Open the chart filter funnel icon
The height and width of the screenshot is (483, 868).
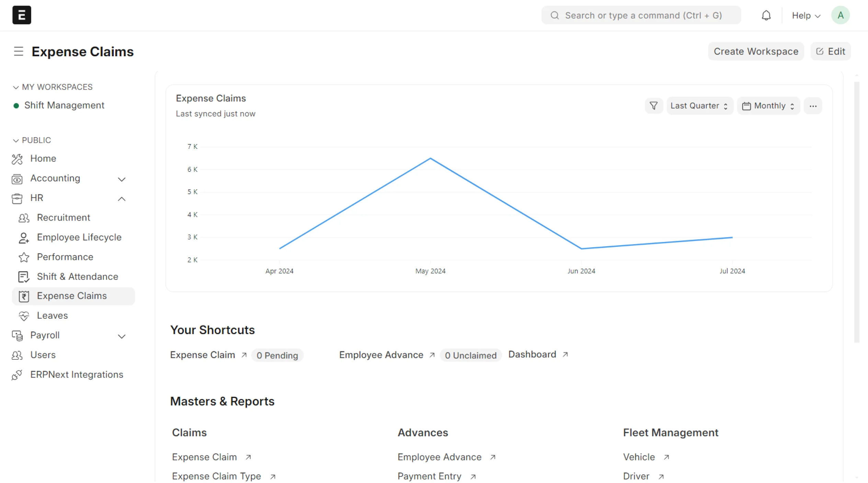pos(653,106)
